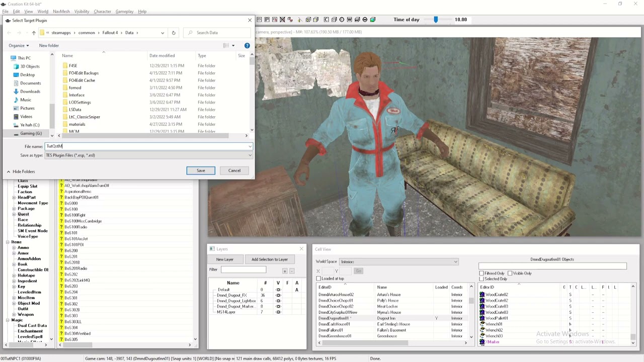Click the light bulb toolbar icon
This screenshot has height=362, width=644.
click(300, 20)
